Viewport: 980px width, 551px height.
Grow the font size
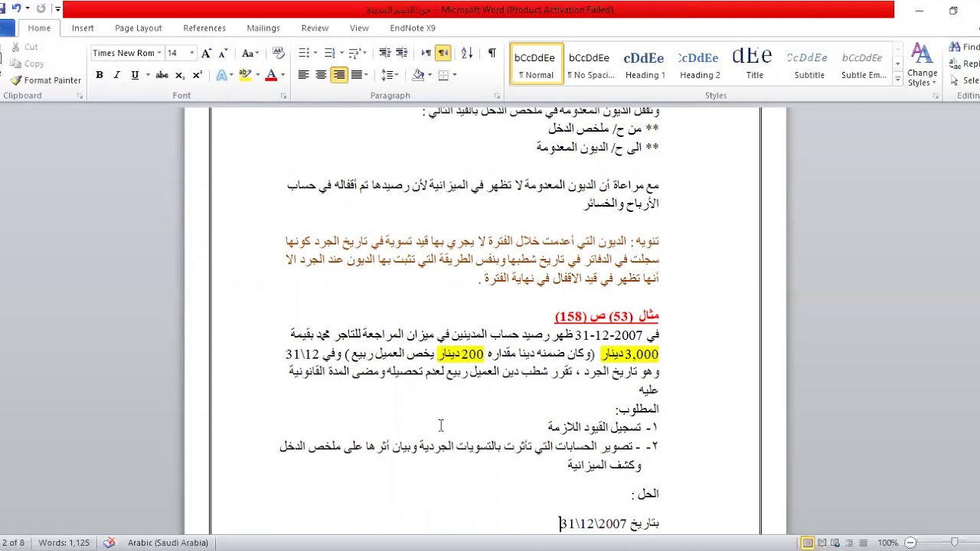pos(206,53)
